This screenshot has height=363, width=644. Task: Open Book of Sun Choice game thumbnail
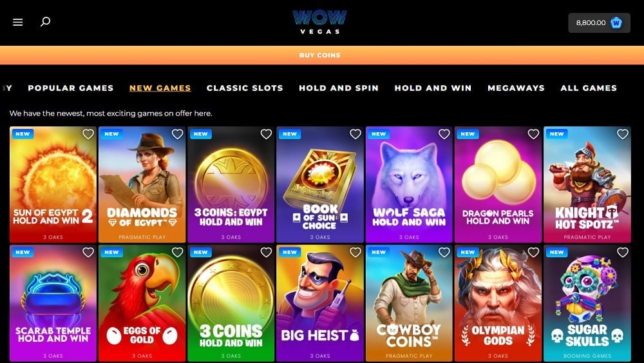tap(320, 184)
